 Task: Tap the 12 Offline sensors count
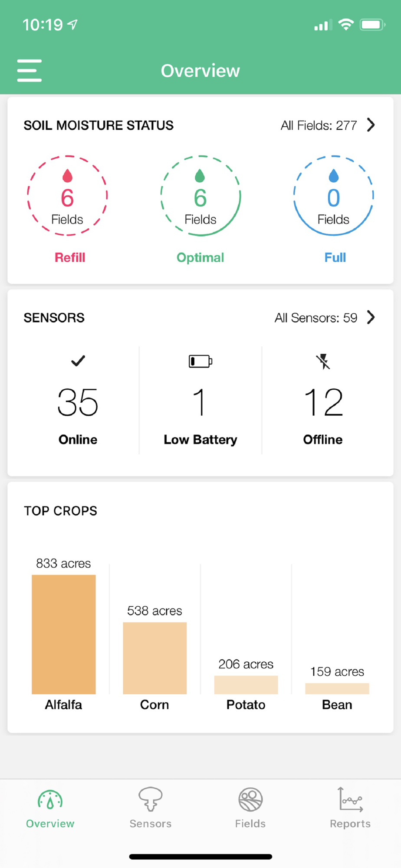click(x=323, y=402)
